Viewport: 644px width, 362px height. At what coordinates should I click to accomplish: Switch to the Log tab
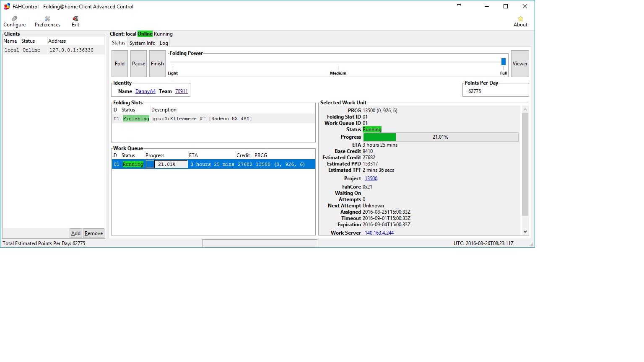164,43
